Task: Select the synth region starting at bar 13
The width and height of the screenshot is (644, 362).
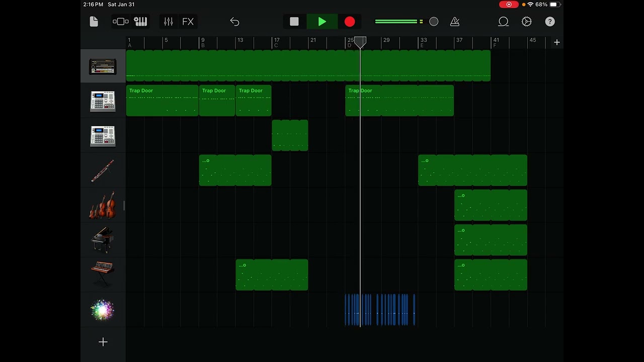Action: (x=272, y=275)
